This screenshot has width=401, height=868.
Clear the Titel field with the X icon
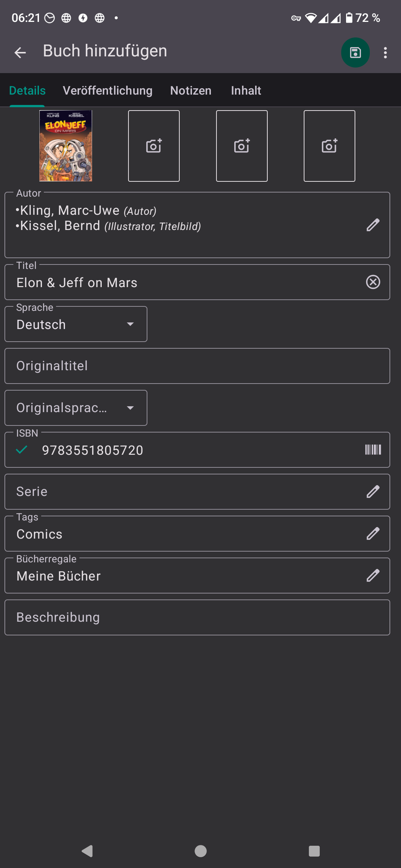[373, 282]
